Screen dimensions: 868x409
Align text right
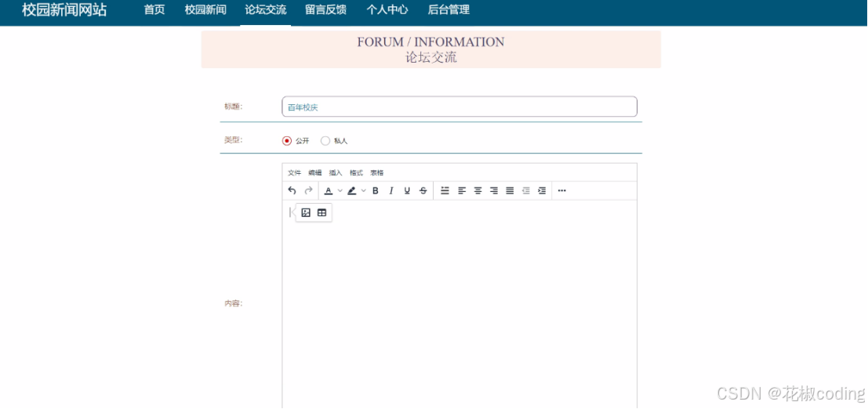(494, 190)
